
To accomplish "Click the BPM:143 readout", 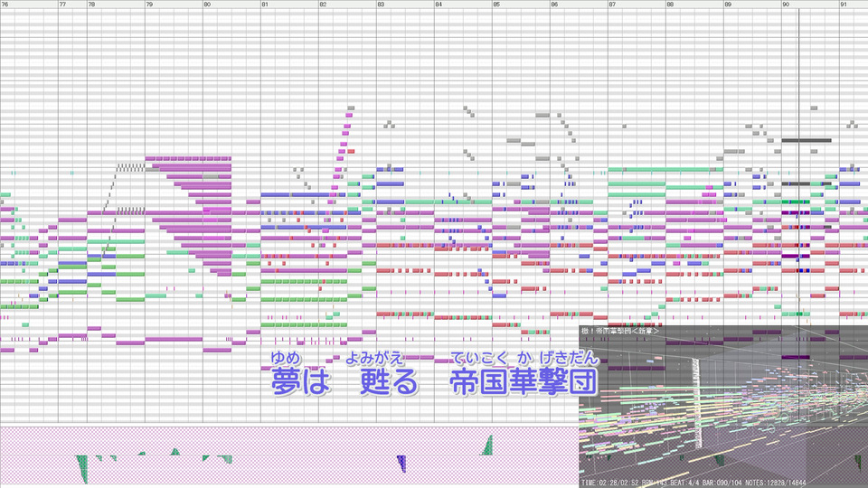I will tap(653, 483).
